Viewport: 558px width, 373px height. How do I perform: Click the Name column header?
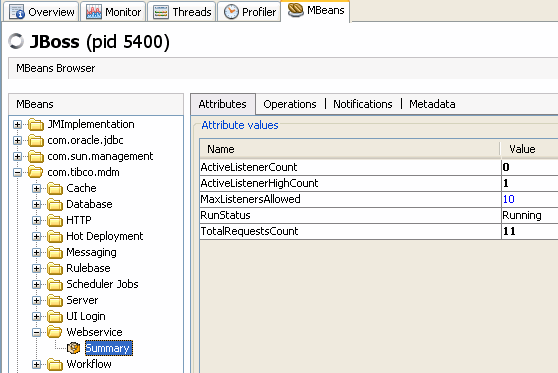[350, 149]
